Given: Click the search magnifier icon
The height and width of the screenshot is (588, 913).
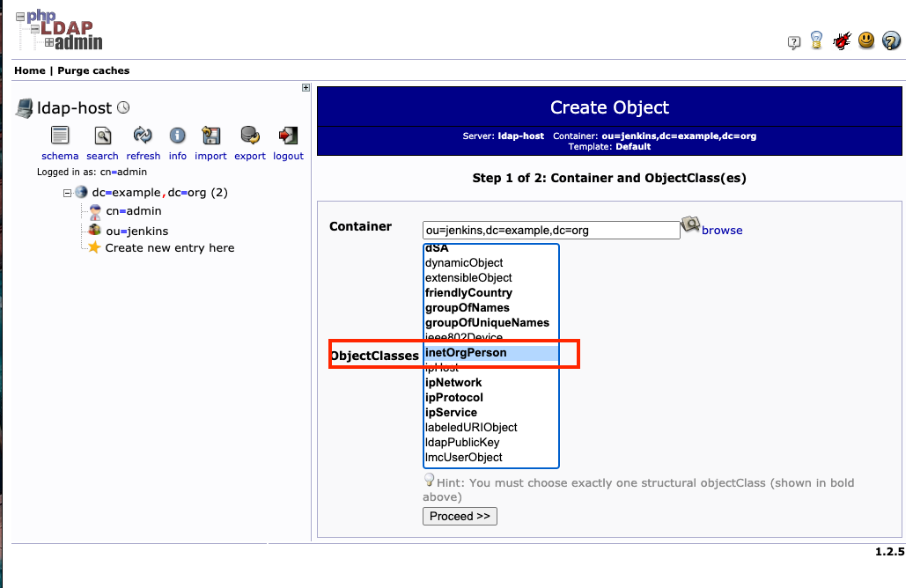Looking at the screenshot, I should 102,136.
